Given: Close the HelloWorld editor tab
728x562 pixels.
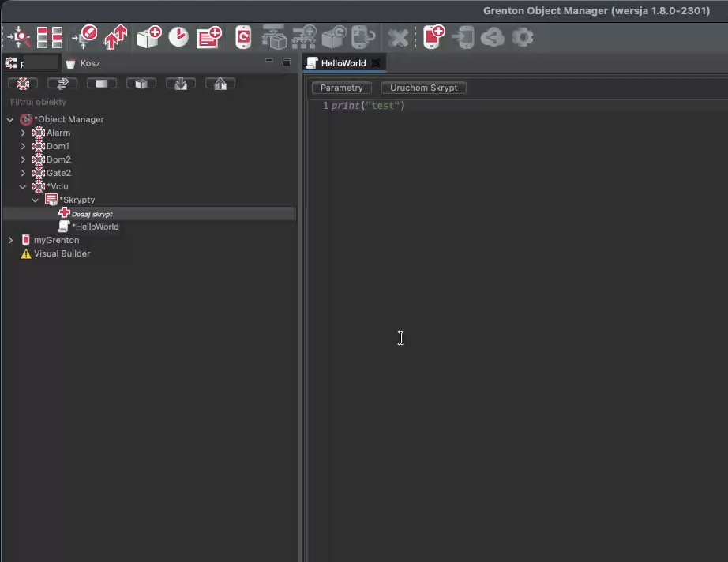Looking at the screenshot, I should (376, 63).
